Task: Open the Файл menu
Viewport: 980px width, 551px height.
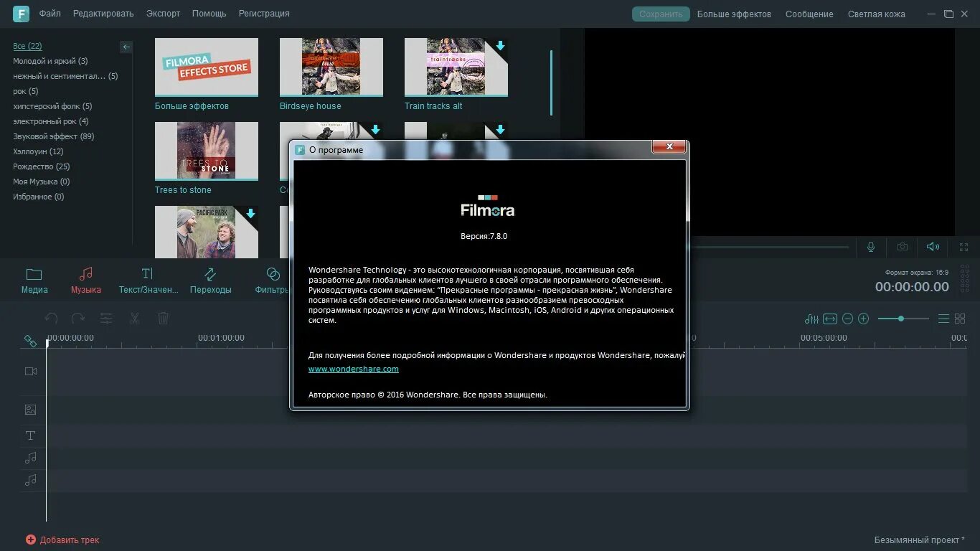Action: [x=50, y=14]
